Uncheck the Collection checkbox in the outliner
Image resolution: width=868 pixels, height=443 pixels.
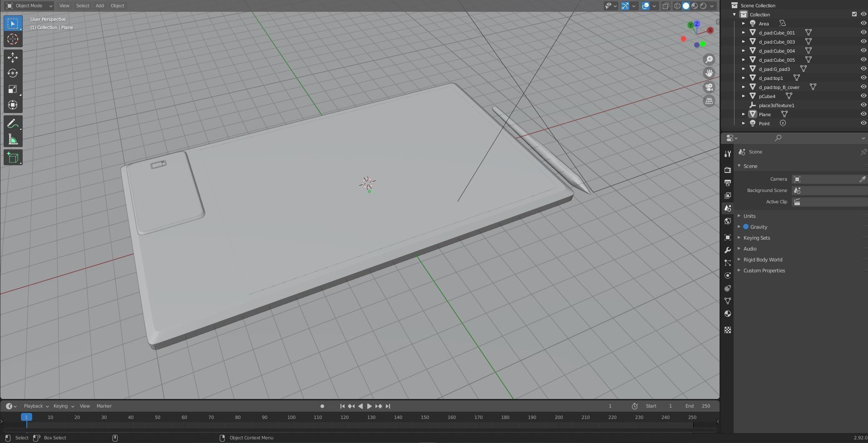(854, 14)
